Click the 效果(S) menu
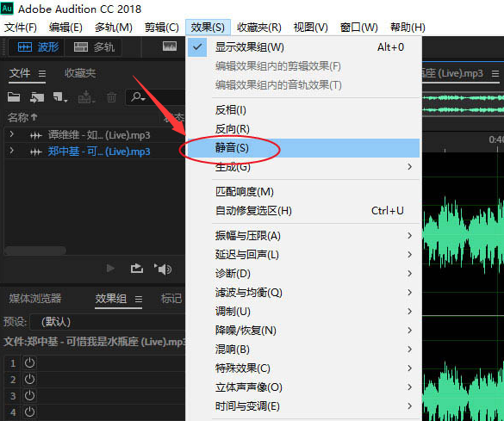 pos(208,28)
